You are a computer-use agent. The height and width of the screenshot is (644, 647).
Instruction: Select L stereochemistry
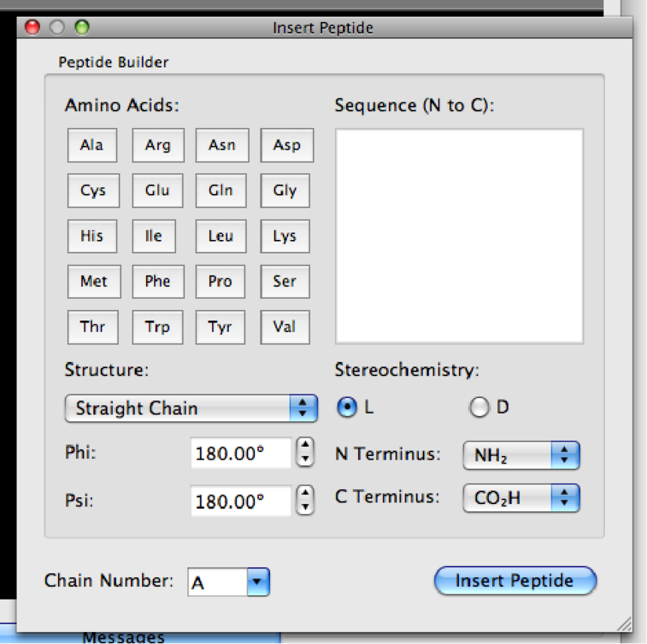(x=348, y=408)
